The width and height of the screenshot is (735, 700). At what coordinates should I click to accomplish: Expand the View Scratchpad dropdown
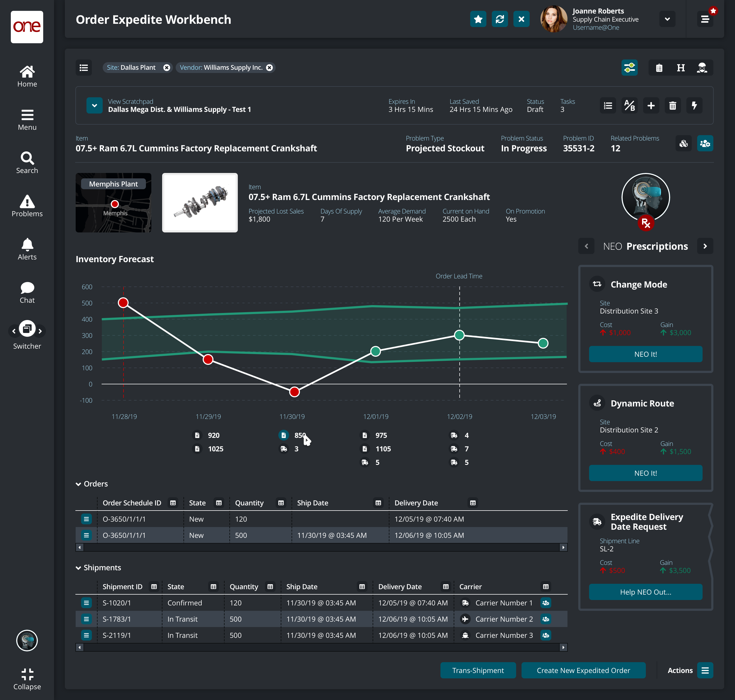pyautogui.click(x=94, y=106)
